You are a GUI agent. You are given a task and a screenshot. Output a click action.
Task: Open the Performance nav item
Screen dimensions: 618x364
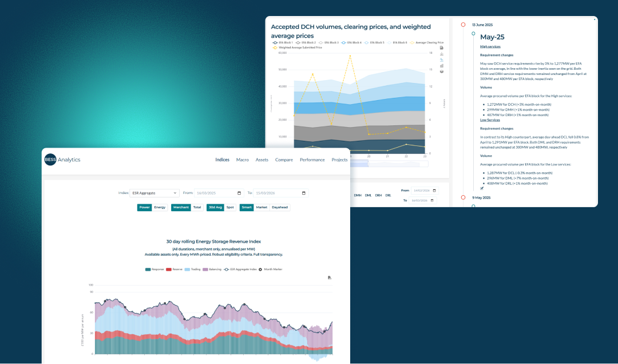312,160
